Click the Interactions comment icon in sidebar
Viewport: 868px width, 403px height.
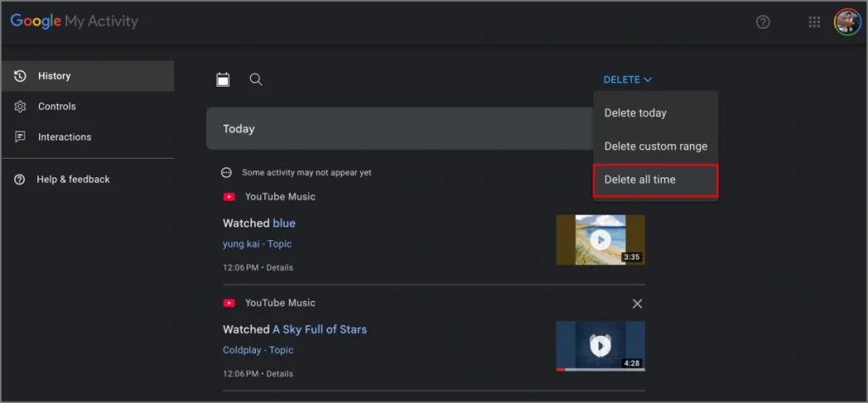(x=20, y=137)
